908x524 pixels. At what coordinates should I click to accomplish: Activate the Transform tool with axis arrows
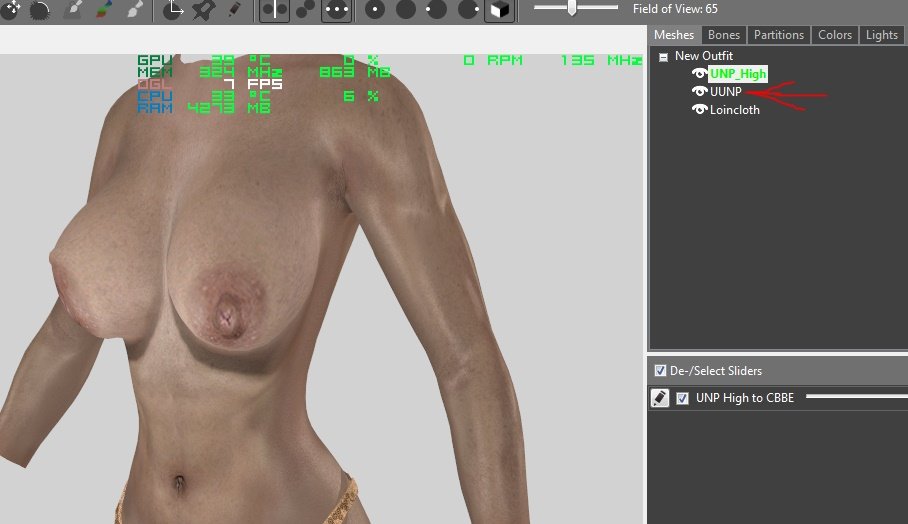click(x=173, y=9)
